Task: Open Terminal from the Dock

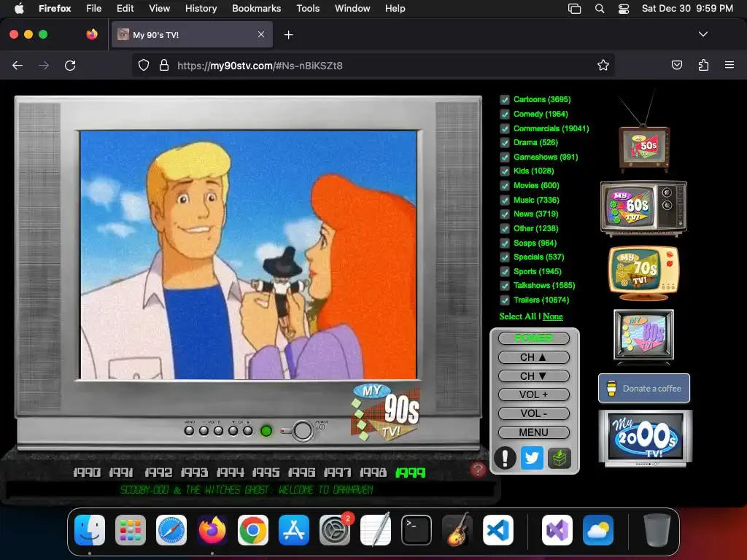Action: [417, 530]
